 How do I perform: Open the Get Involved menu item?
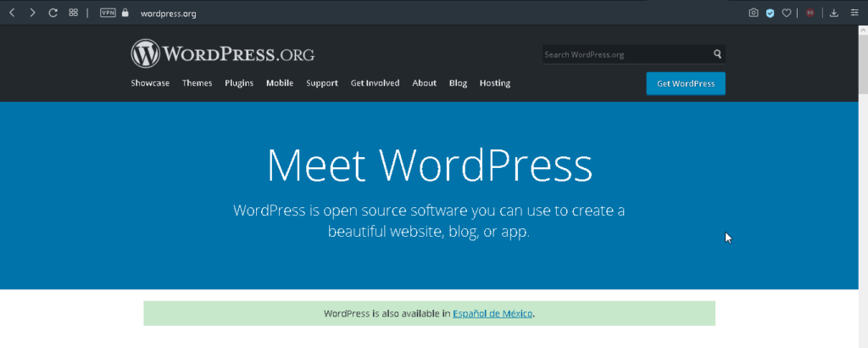(375, 83)
